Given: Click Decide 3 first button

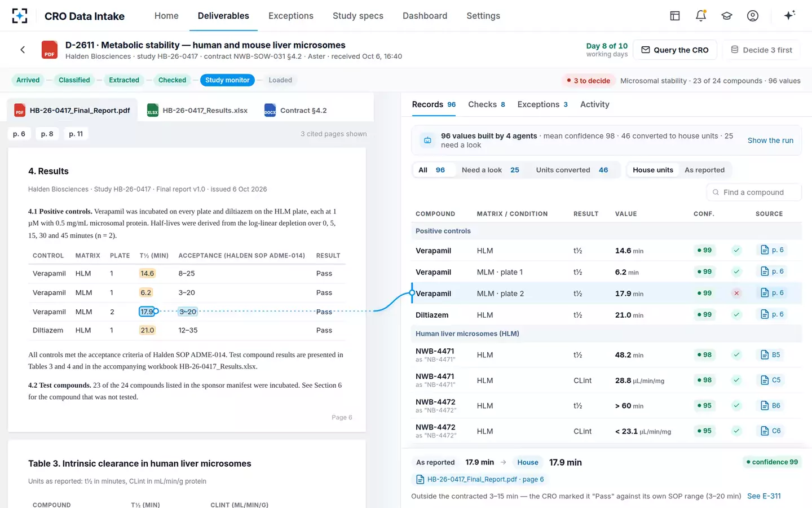Looking at the screenshot, I should [761, 50].
